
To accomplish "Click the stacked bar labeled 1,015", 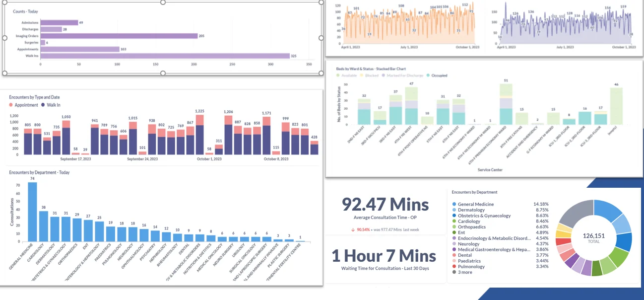I will coord(133,138).
